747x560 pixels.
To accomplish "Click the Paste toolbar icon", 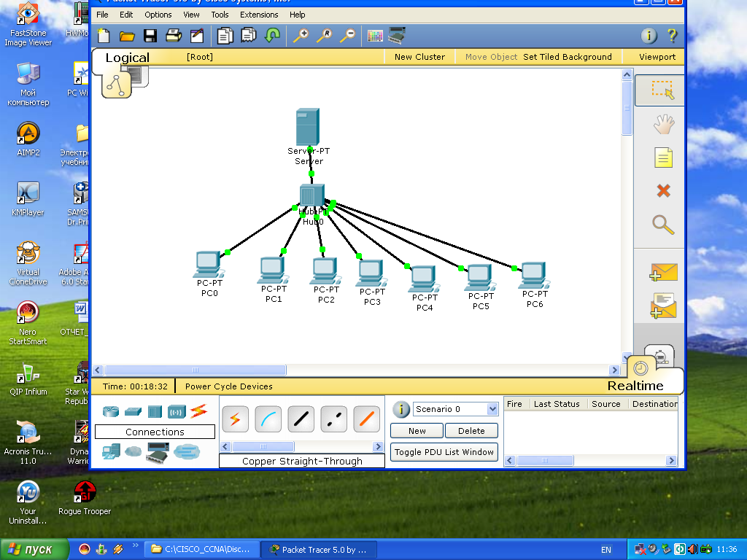I will click(249, 36).
